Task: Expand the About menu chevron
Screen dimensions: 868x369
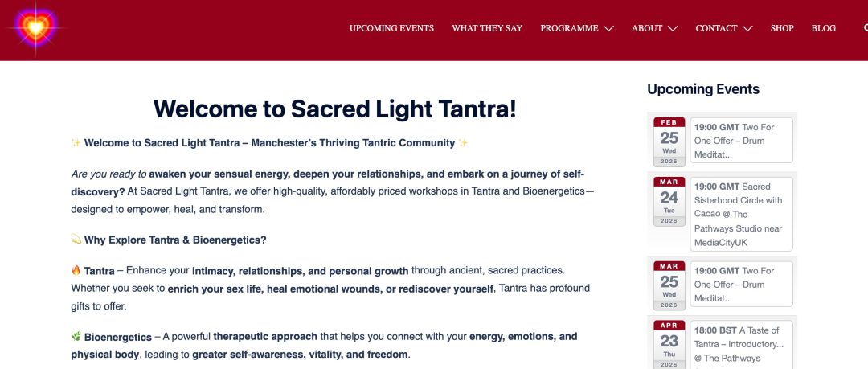Action: pyautogui.click(x=673, y=28)
